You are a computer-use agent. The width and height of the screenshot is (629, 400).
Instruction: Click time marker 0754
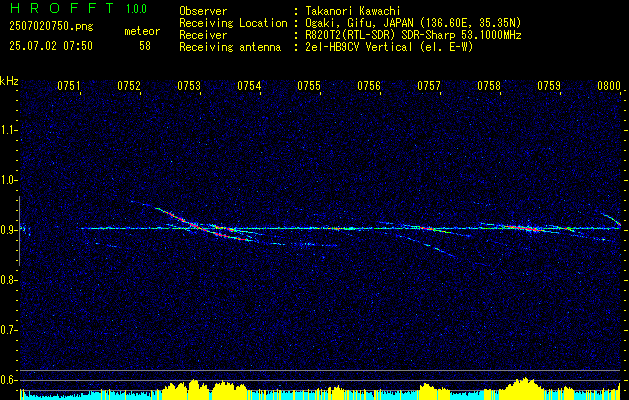pos(249,86)
